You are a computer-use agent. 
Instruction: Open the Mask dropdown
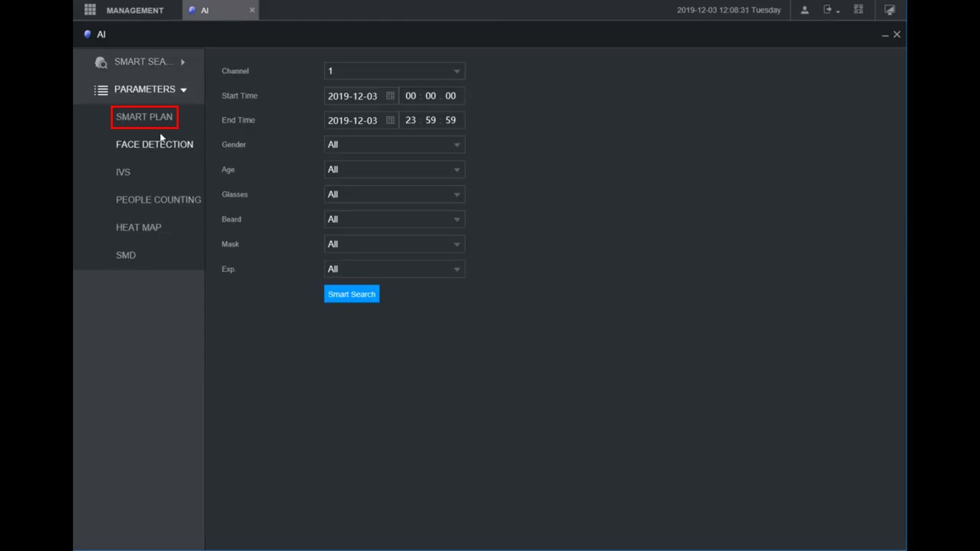pyautogui.click(x=457, y=244)
